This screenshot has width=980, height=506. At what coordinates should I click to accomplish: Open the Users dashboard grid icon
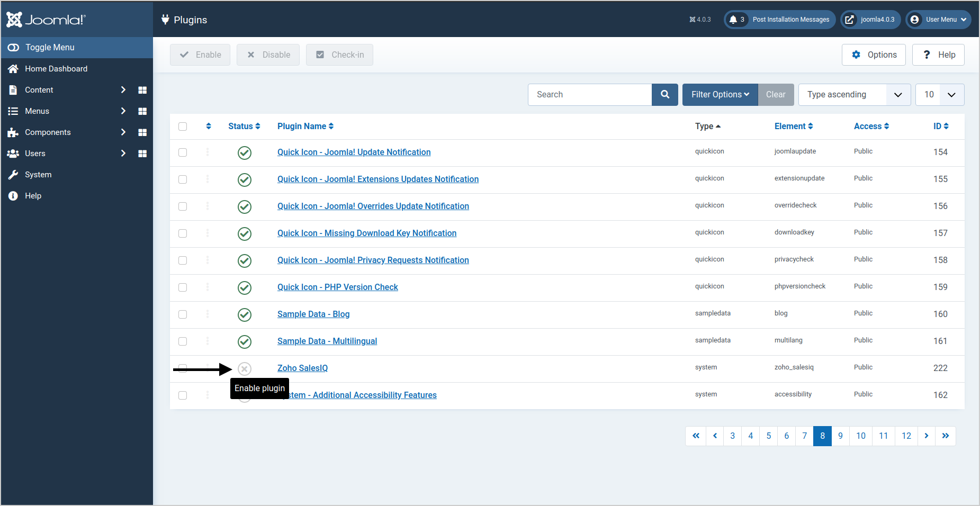tap(142, 153)
